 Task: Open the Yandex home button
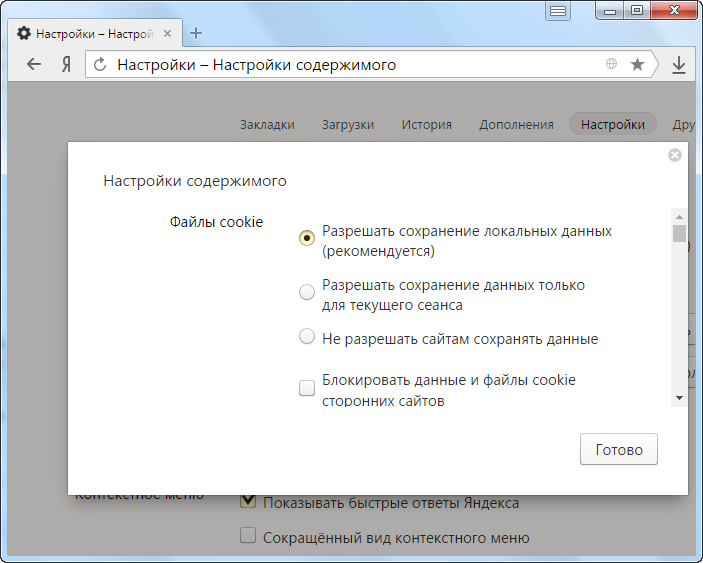coord(66,65)
